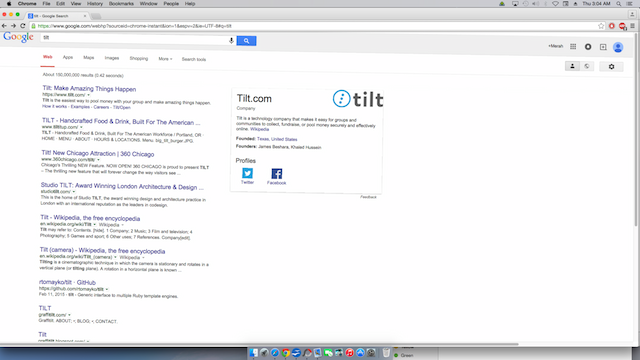Switch to the Images search tab

[x=111, y=58]
